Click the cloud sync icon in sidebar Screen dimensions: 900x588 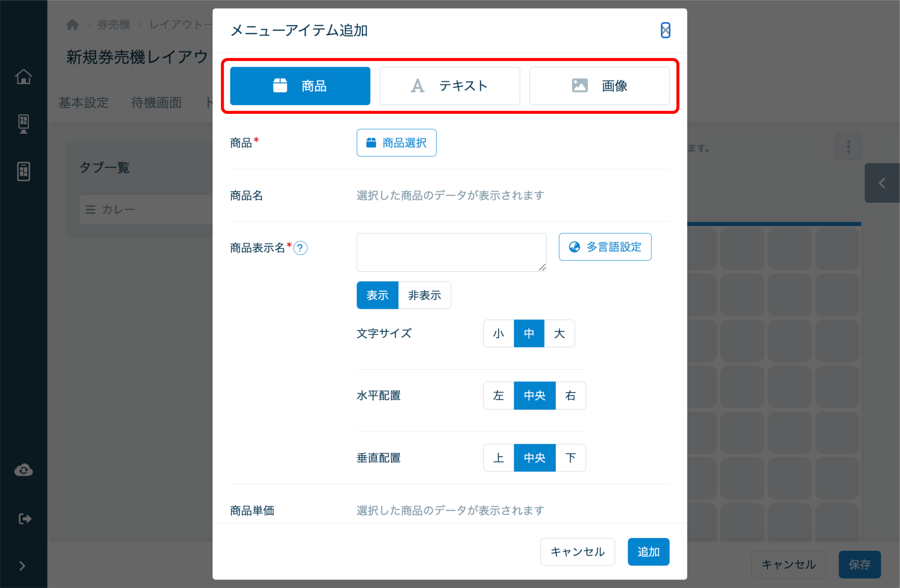(23, 470)
